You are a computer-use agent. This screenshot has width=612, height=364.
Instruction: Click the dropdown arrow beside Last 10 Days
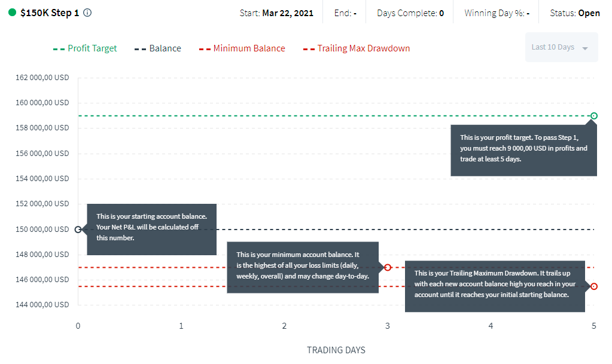click(x=585, y=48)
